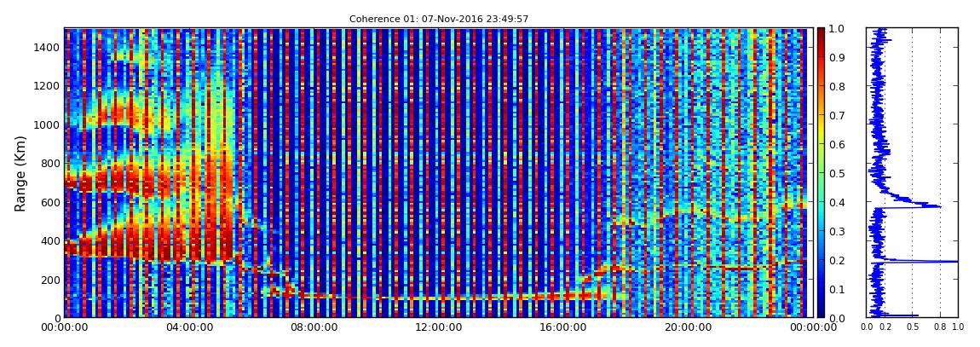This screenshot has height=347, width=980.
Task: Click the 0.8 label under the profile plot
Action: pos(941,327)
